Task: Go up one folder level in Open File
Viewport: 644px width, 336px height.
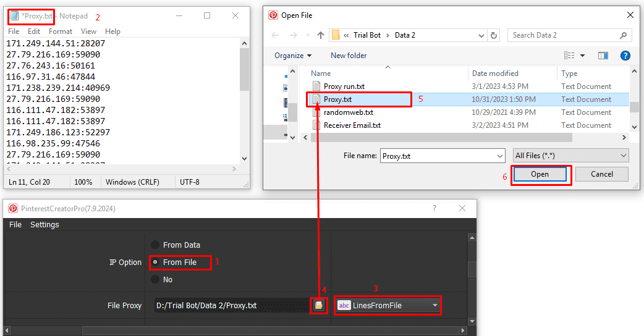Action: pyautogui.click(x=321, y=35)
